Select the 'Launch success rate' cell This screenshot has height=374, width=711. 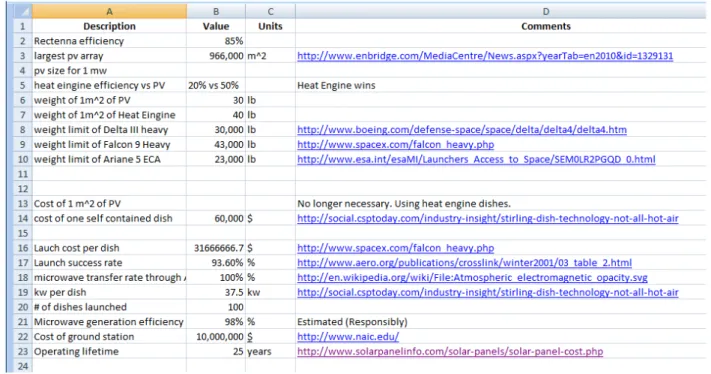(x=109, y=263)
